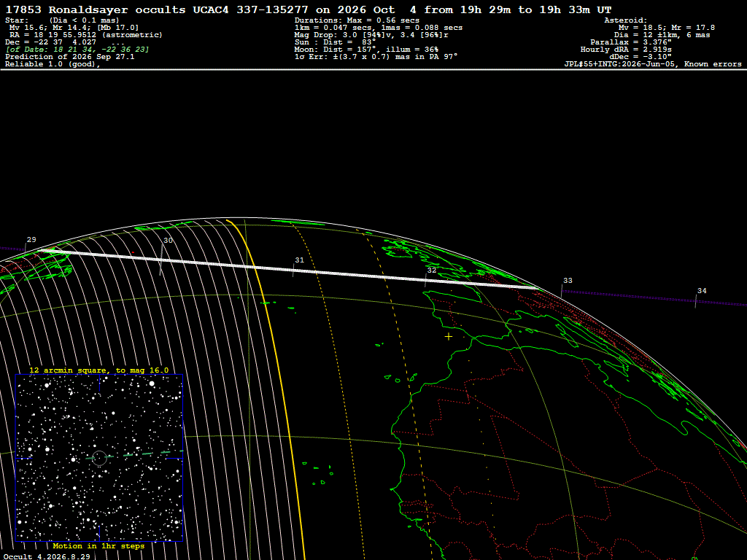Click the Reliable 1.0 (good) text
Screen dimensions: 747x560
pos(53,64)
